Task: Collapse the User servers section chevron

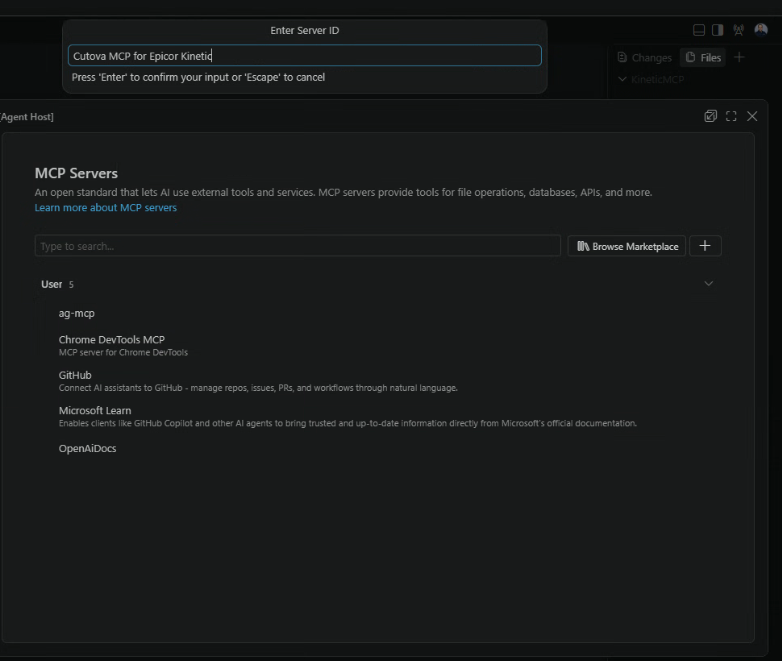Action: click(708, 283)
